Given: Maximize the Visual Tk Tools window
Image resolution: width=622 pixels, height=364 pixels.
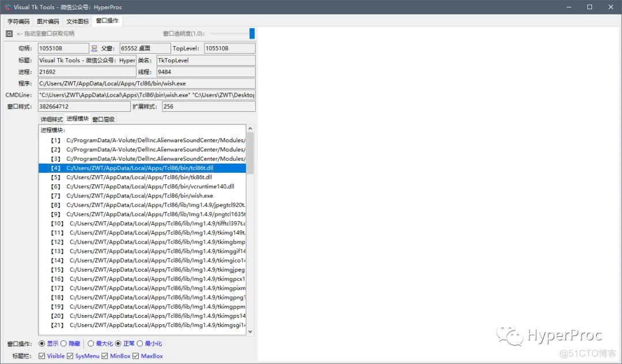Looking at the screenshot, I should pyautogui.click(x=590, y=7).
